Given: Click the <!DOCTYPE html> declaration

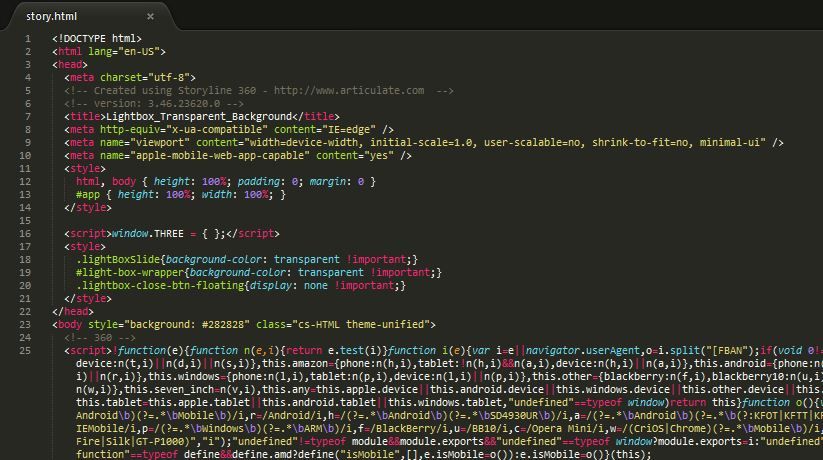Looking at the screenshot, I should click(x=97, y=38).
